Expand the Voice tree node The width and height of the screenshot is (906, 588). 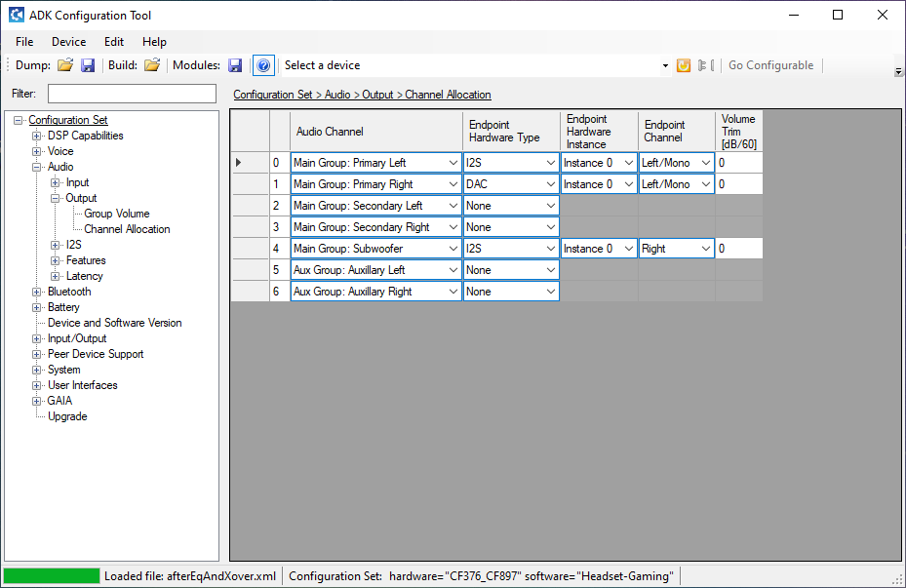pyautogui.click(x=36, y=151)
